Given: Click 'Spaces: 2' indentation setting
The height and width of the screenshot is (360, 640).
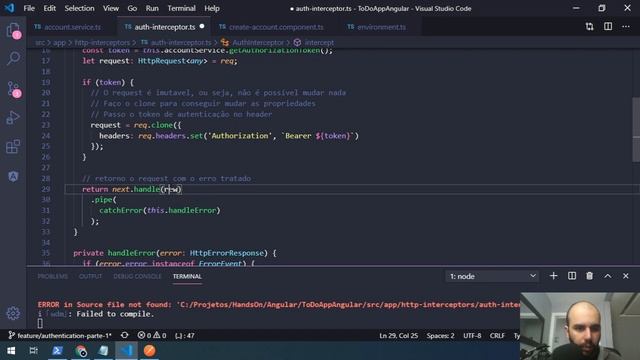Looking at the screenshot, I should (440, 336).
